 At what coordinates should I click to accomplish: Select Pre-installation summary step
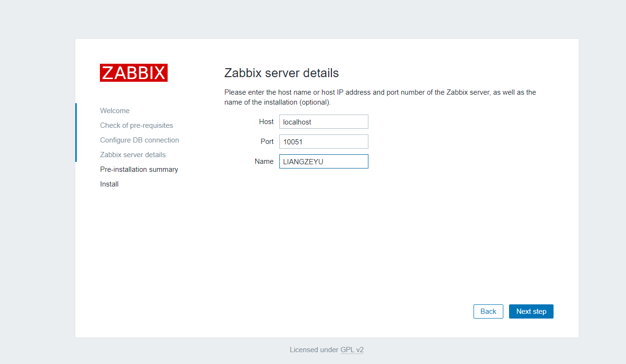tap(139, 169)
